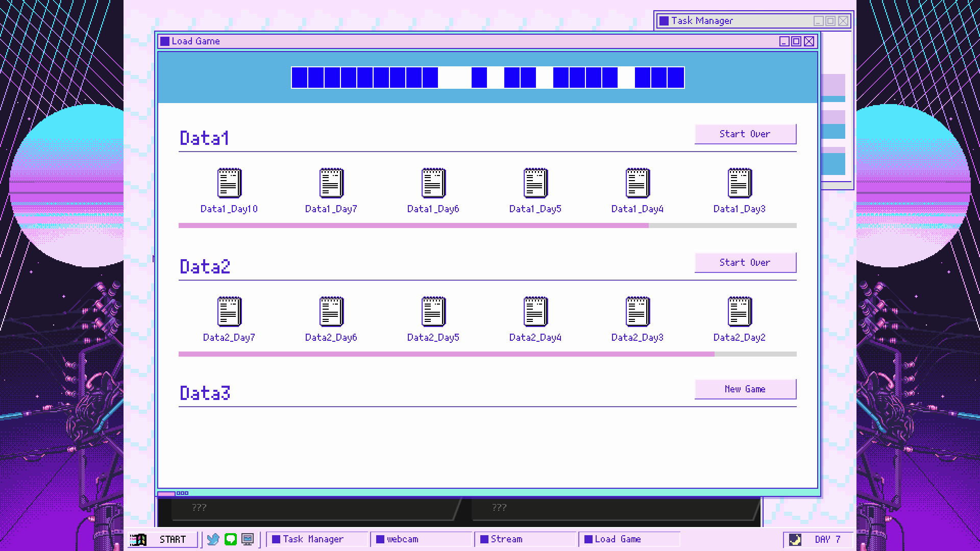Open the Data1_Day10 save file icon
Screen dimensions: 980x551
point(229,183)
